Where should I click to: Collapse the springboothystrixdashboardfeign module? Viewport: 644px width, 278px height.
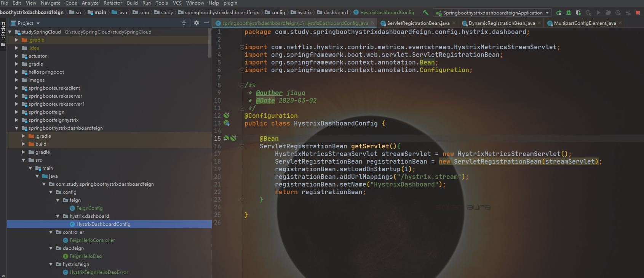pos(17,128)
